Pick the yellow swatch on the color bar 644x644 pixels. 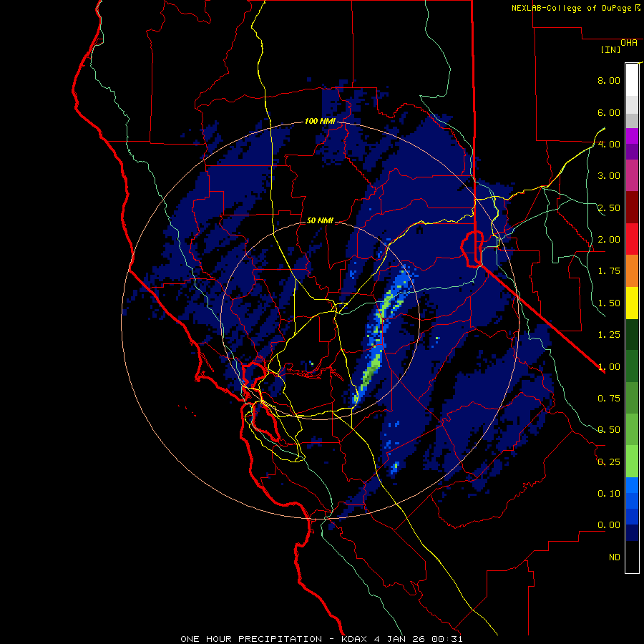[x=632, y=303]
